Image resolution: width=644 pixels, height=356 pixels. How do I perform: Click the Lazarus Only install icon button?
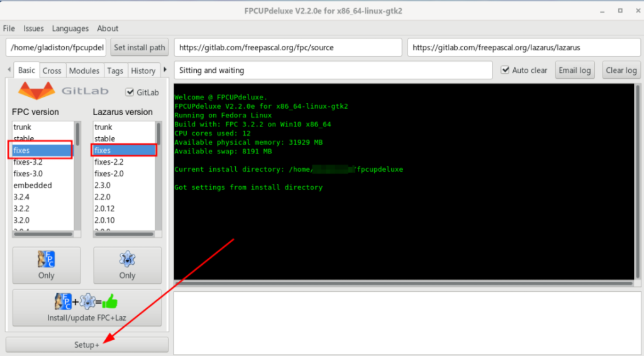point(127,265)
